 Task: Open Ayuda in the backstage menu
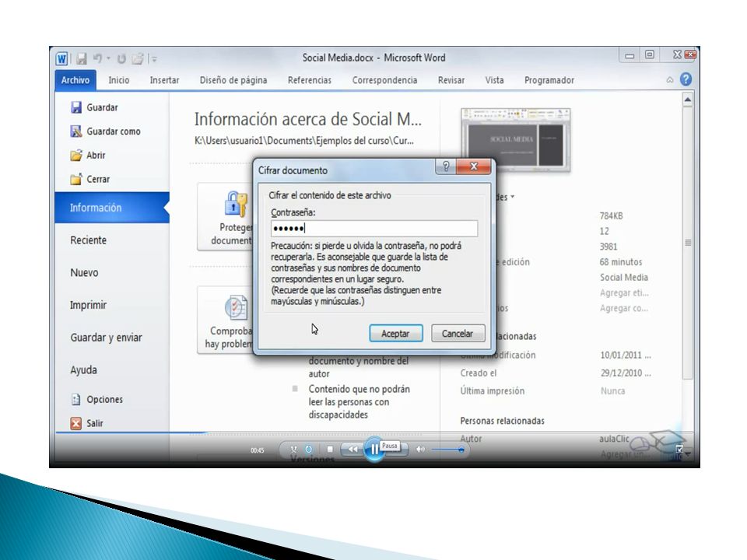84,369
